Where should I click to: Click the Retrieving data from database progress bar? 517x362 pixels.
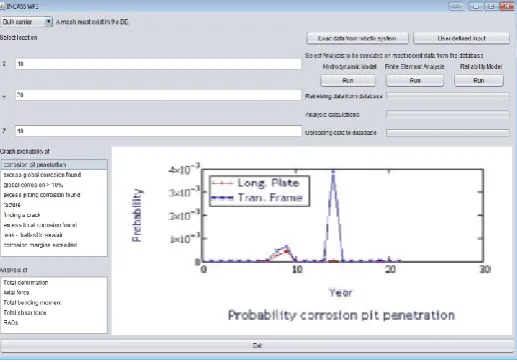click(448, 96)
